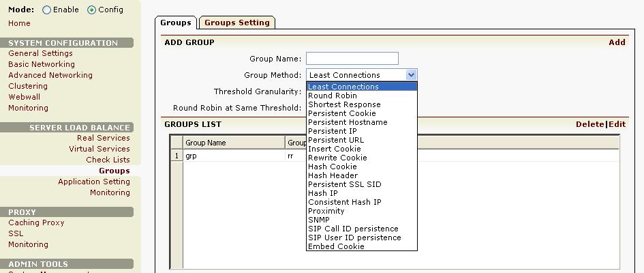Click the Add link for the new group
The image size is (644, 273).
coord(617,42)
